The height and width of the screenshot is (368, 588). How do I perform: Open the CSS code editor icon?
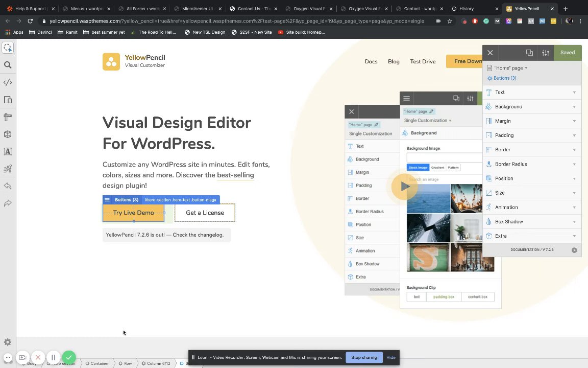click(x=8, y=82)
